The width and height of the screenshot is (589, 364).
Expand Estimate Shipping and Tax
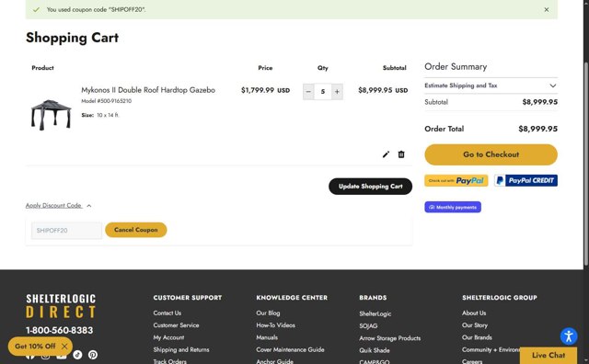(491, 85)
